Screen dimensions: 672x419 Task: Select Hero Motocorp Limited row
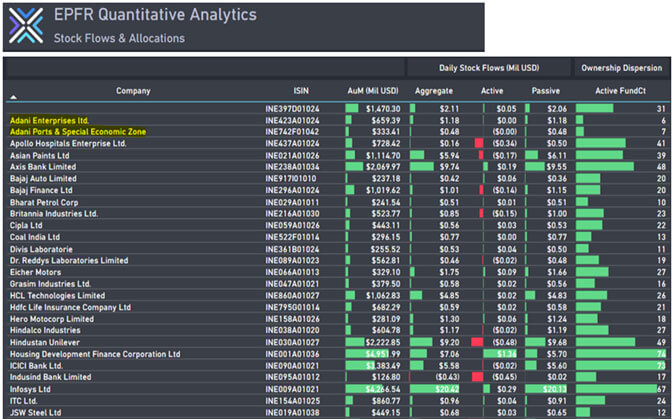338,319
